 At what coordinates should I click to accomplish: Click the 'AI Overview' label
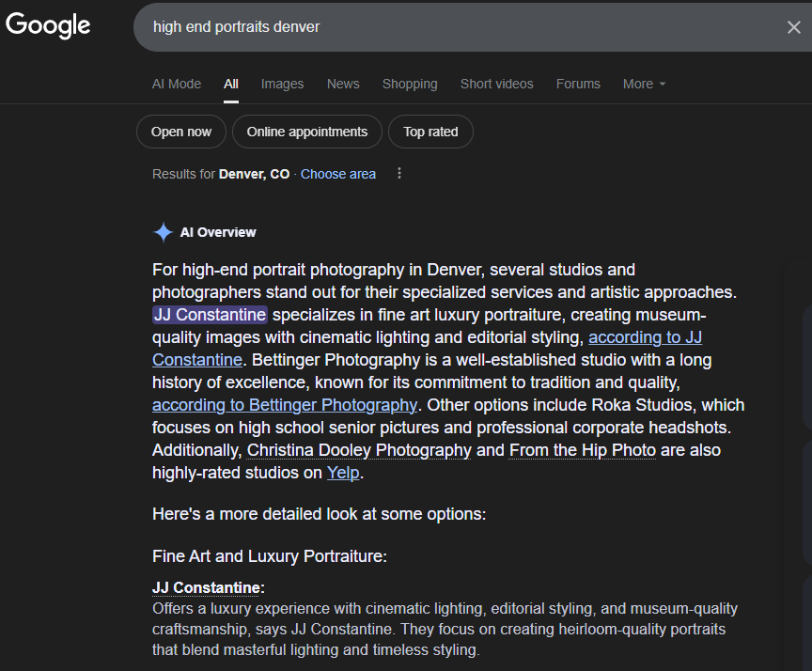coord(218,232)
